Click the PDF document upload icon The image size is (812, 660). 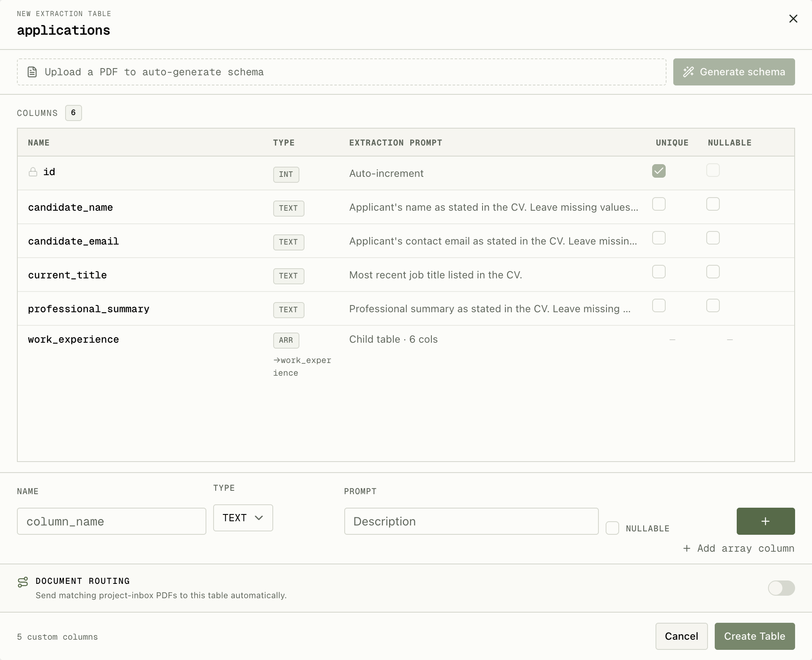tap(32, 72)
